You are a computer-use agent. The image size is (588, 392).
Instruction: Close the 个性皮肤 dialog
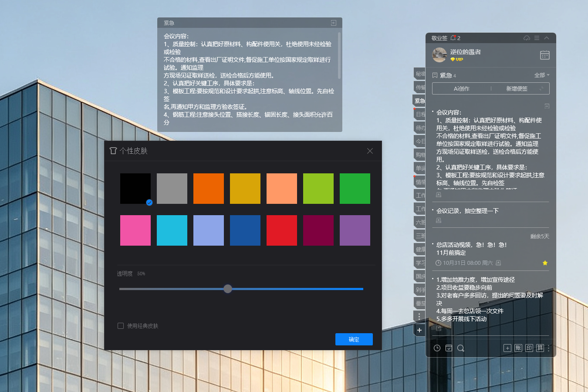[370, 151]
